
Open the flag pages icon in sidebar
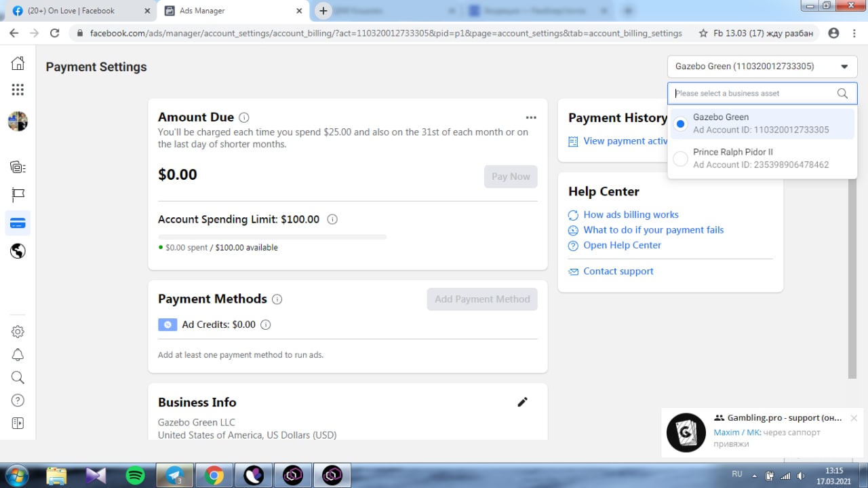(x=18, y=195)
